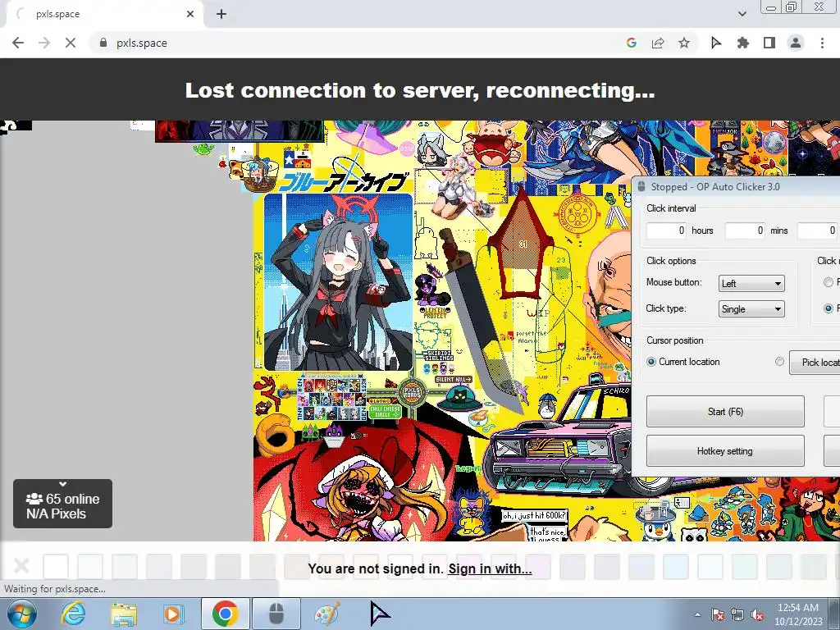This screenshot has width=840, height=630.
Task: Click the PXLS ROADS sign on canvas
Action: coord(412,391)
